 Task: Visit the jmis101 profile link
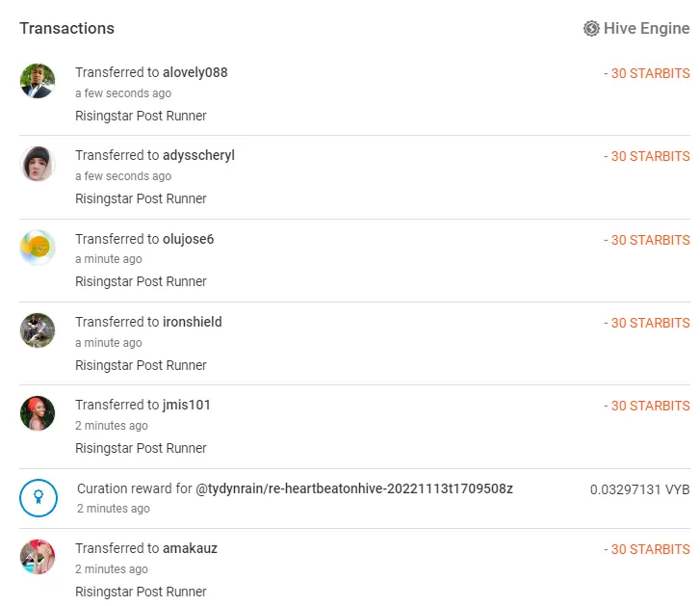pyautogui.click(x=187, y=405)
